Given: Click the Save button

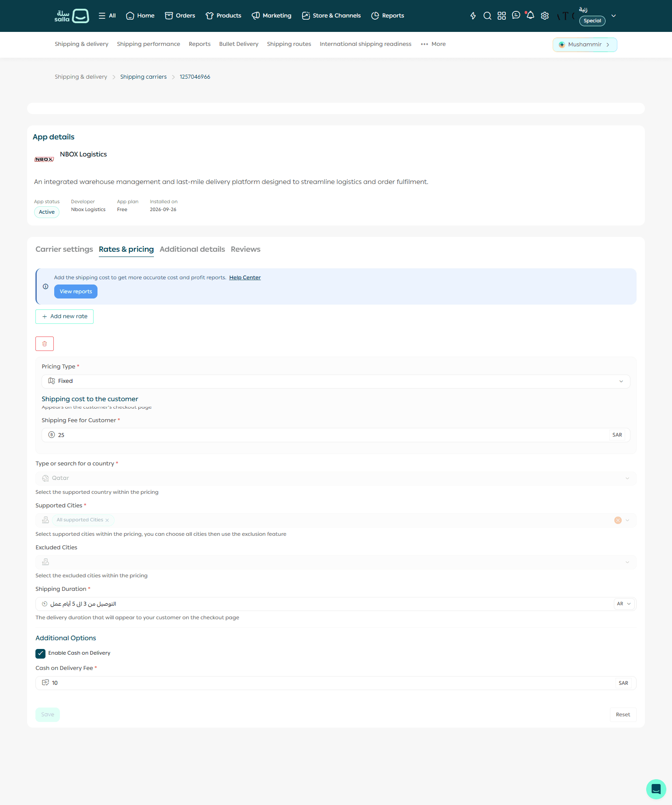Looking at the screenshot, I should click(48, 715).
